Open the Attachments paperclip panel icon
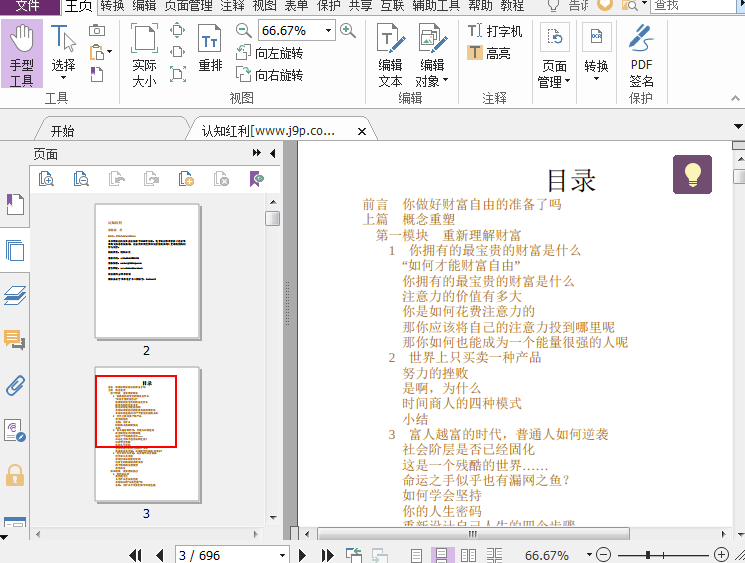This screenshot has width=745, height=563. (x=15, y=385)
